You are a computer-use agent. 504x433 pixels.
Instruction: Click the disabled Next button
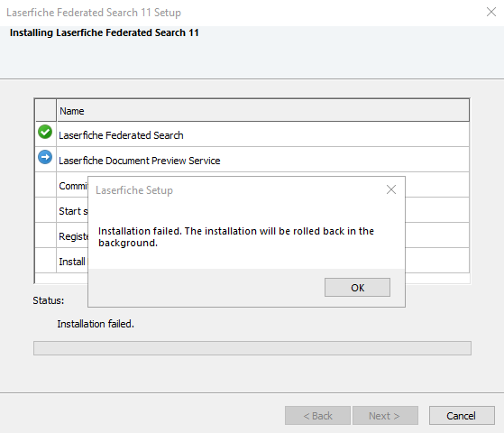click(x=385, y=416)
